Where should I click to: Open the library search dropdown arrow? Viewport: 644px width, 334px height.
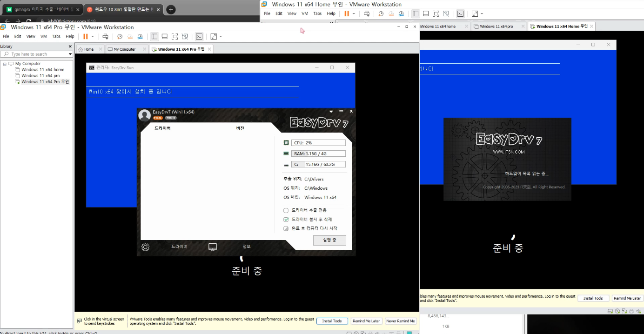tap(70, 54)
